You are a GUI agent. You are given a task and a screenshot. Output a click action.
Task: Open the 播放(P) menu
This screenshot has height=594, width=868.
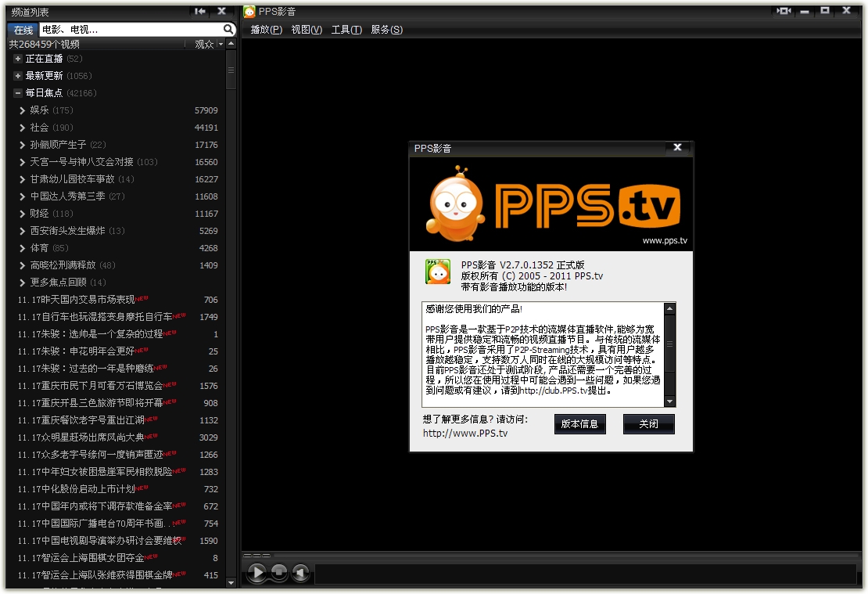[x=267, y=30]
